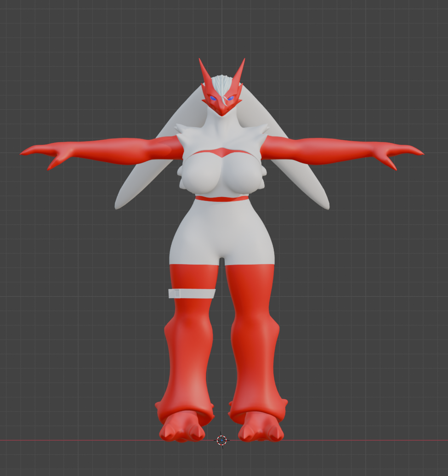448x476 pixels.
Task: Select the white thigh strap on the leg
Action: pos(192,294)
